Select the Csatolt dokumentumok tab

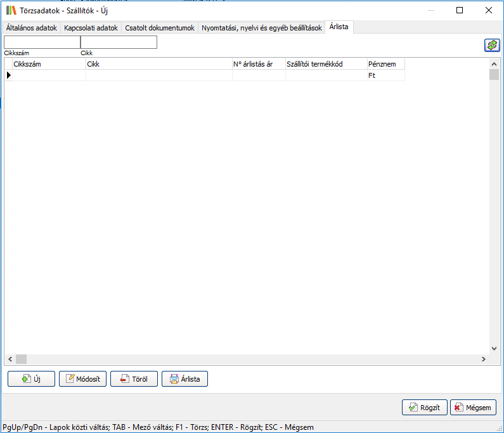159,28
